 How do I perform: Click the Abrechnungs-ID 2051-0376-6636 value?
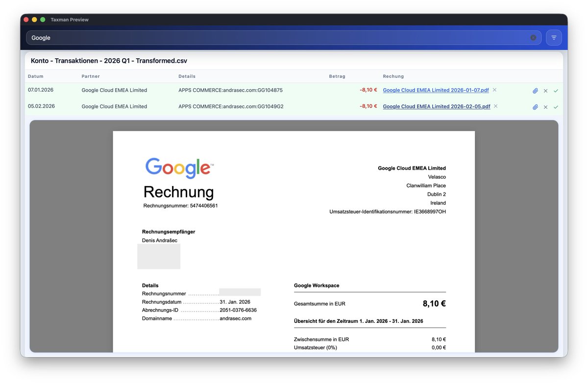[x=238, y=310]
